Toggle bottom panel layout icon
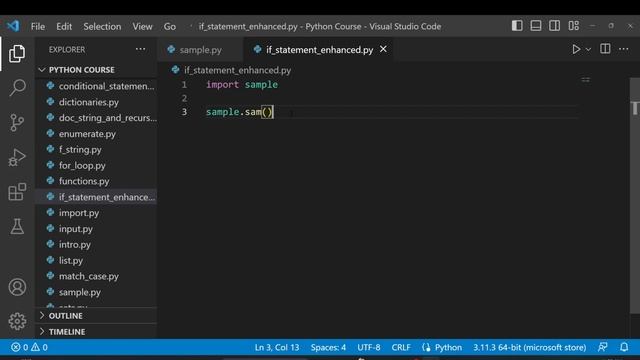 click(536, 26)
